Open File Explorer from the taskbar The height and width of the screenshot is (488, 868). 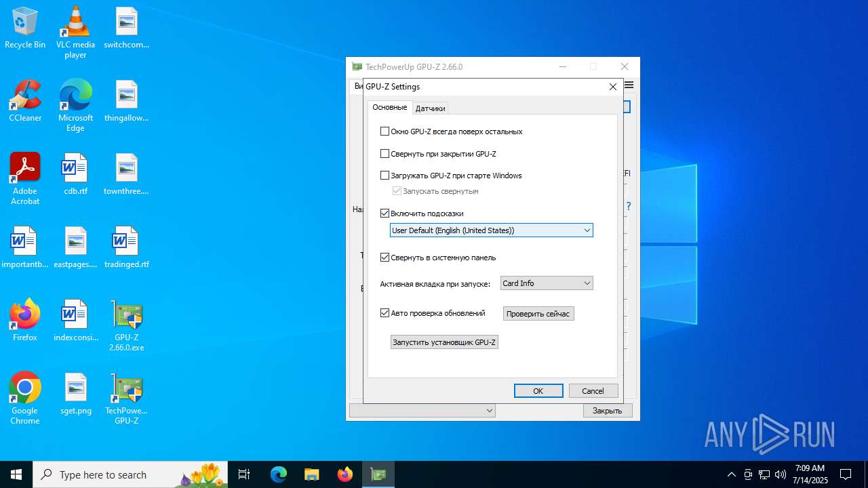click(311, 474)
